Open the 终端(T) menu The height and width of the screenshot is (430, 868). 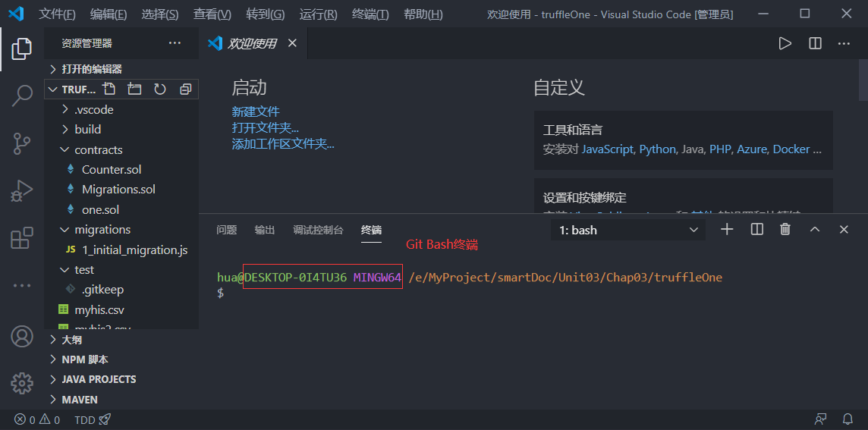(370, 14)
